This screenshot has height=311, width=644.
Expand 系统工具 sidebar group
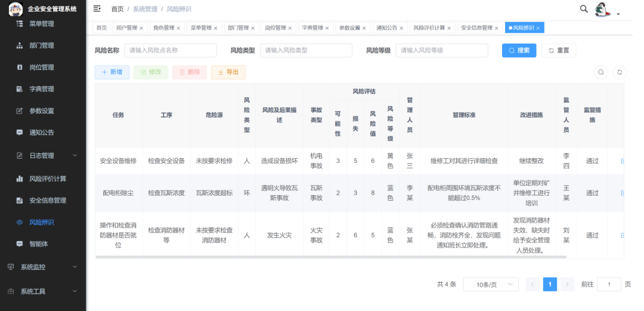[x=43, y=292]
